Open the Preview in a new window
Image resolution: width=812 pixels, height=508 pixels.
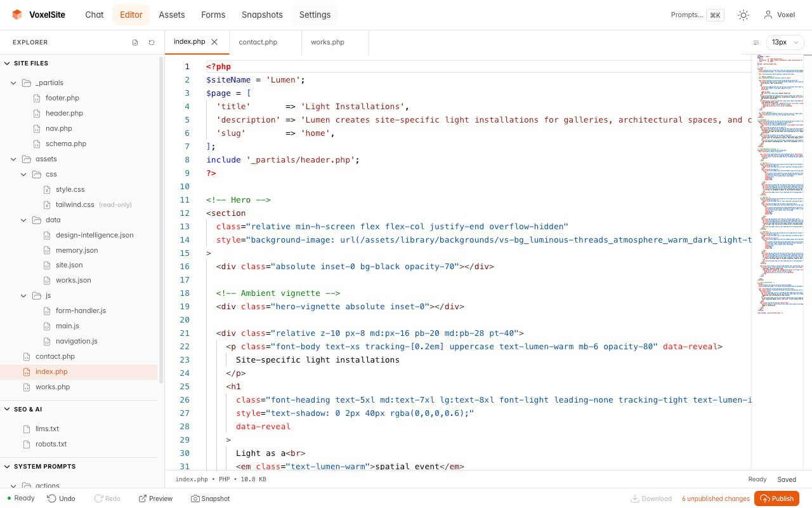155,498
